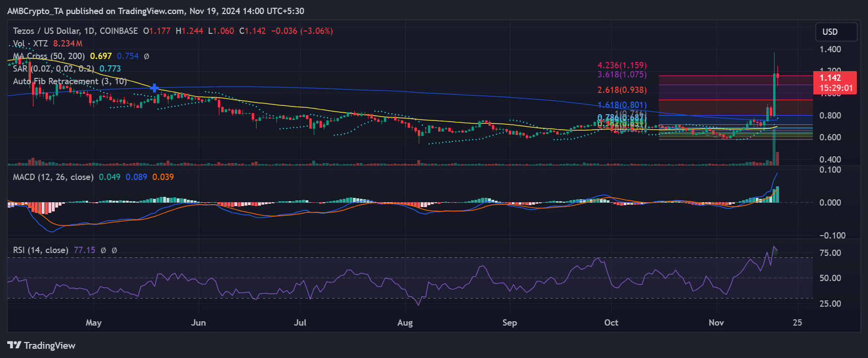Click the May label on the time axis

[x=93, y=323]
